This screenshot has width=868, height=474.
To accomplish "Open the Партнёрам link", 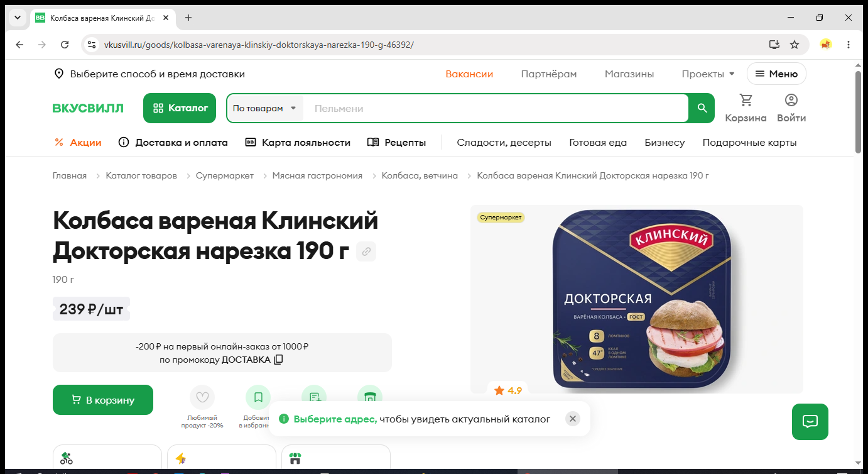I will pos(549,74).
